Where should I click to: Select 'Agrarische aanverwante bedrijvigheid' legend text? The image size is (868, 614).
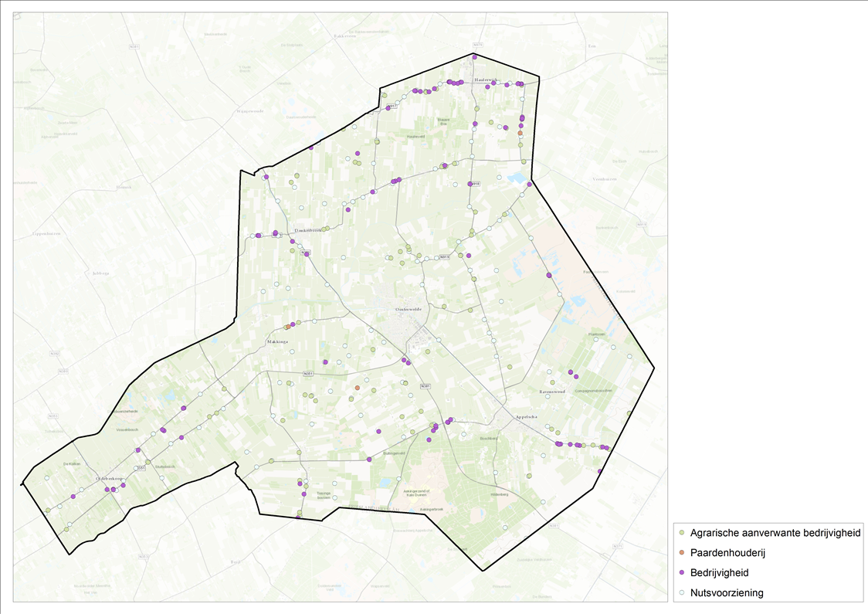click(x=775, y=533)
